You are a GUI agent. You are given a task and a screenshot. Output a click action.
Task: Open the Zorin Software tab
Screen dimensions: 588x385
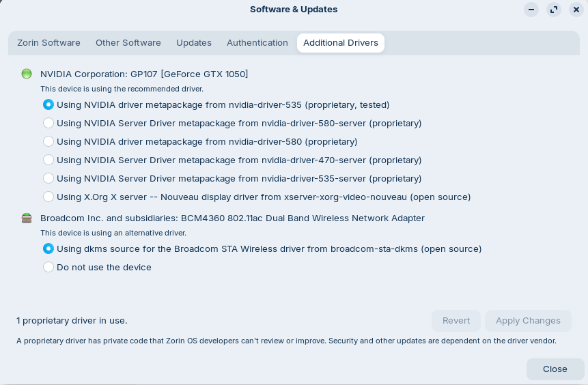coord(48,43)
